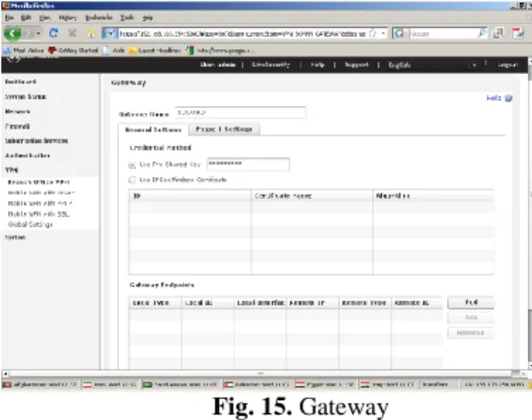The height and width of the screenshot is (420, 532).
Task: Click the Afghanistan flag item in status bar
Action: click(40, 384)
